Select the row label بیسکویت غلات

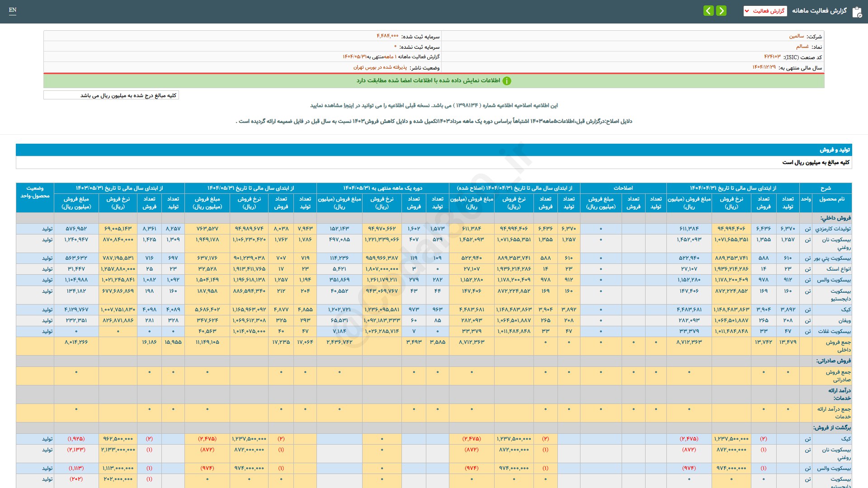pyautogui.click(x=834, y=332)
